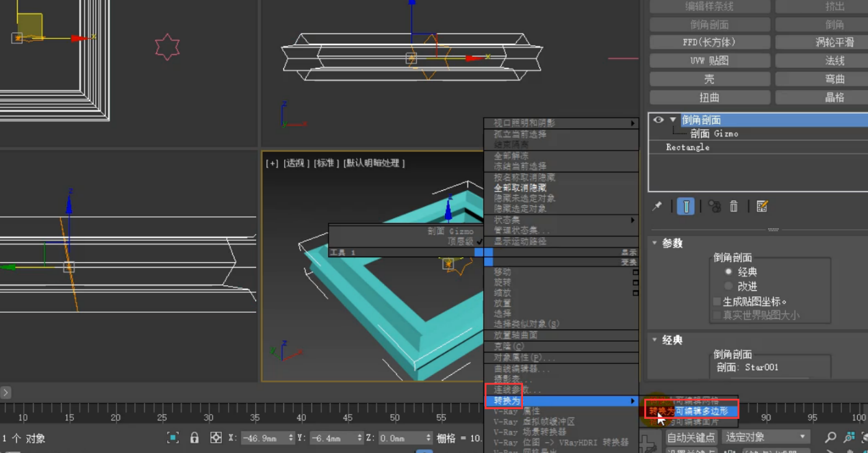Select the 改进 radio button
The image size is (868, 453).
(728, 286)
